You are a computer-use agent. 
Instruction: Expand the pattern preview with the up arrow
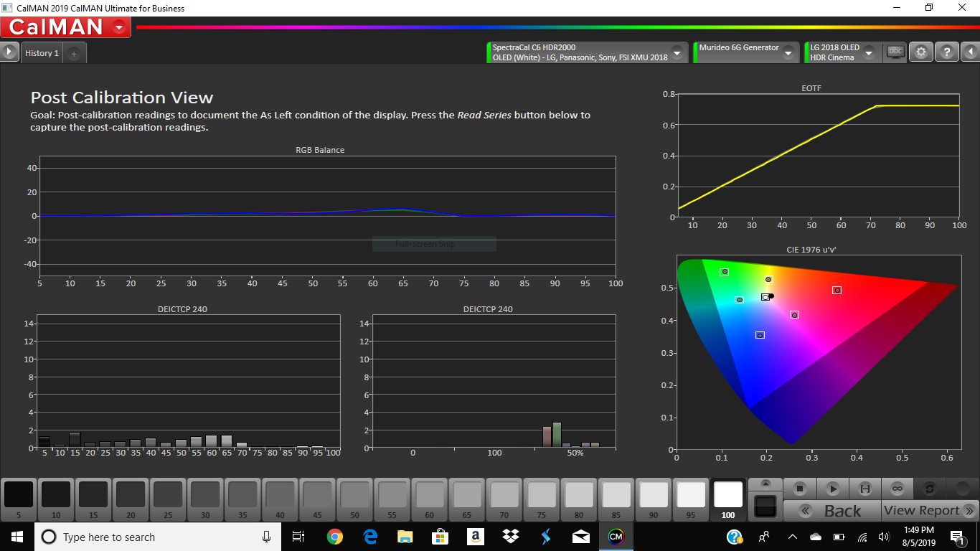point(765,485)
